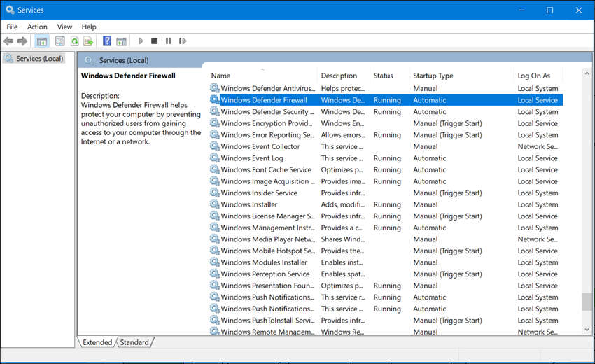The image size is (595, 364).
Task: Select Windows Encryption Provider service
Action: pyautogui.click(x=386, y=123)
